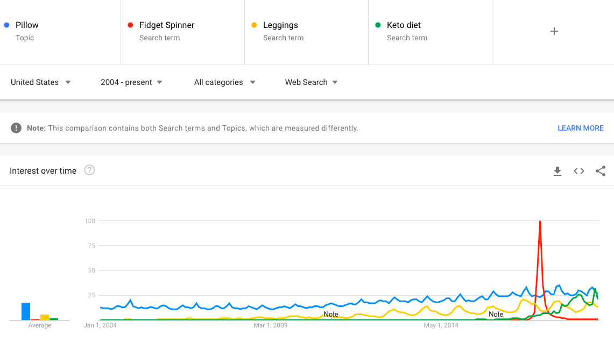This screenshot has height=364, width=614.
Task: Open the Interest over time help icon
Action: [x=89, y=170]
